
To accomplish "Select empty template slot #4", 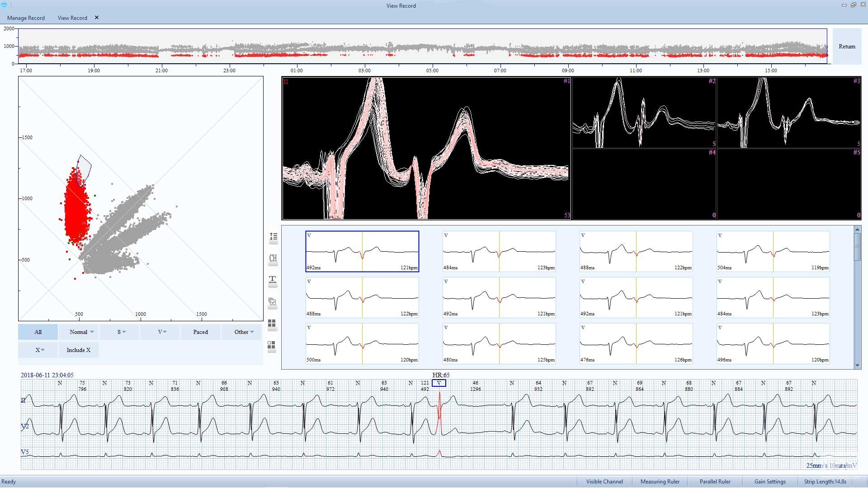I will pyautogui.click(x=644, y=184).
